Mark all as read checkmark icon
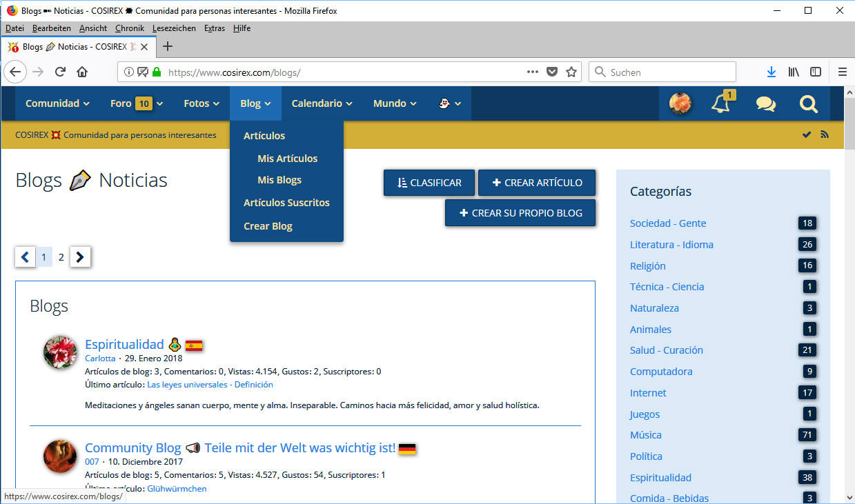The height and width of the screenshot is (504, 855). pyautogui.click(x=806, y=134)
